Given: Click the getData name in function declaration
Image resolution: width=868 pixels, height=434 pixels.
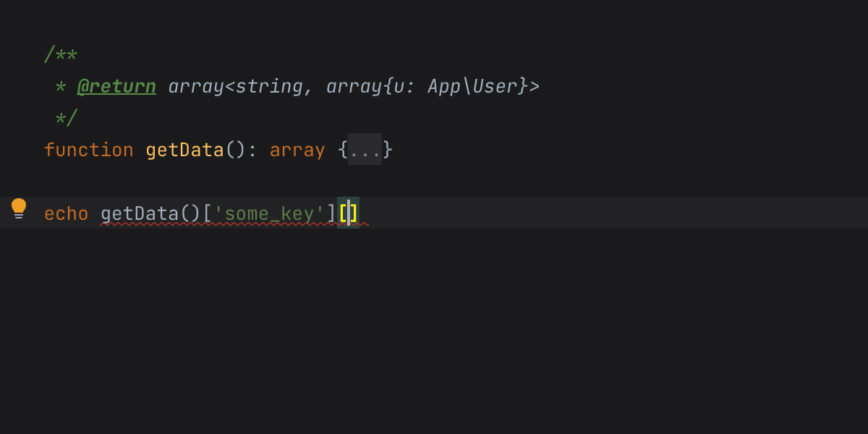Looking at the screenshot, I should [184, 150].
